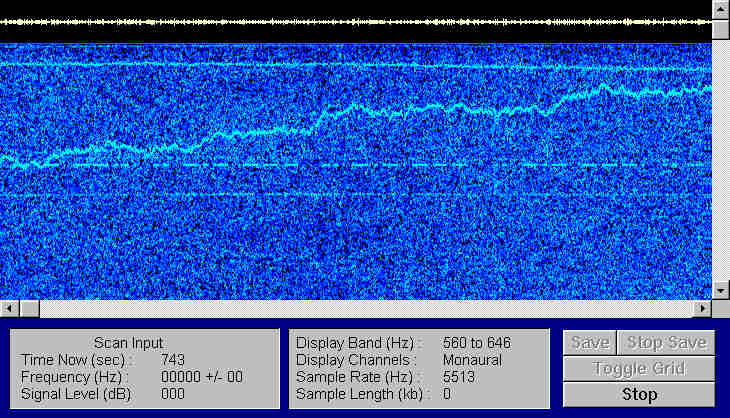The height and width of the screenshot is (418, 730).
Task: Click the Signal Level (dB) label
Action: 76,394
